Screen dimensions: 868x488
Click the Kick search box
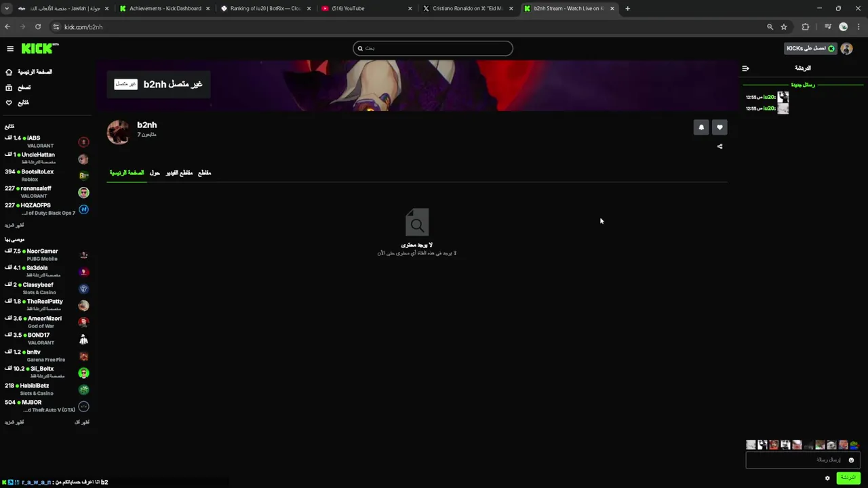(x=433, y=48)
